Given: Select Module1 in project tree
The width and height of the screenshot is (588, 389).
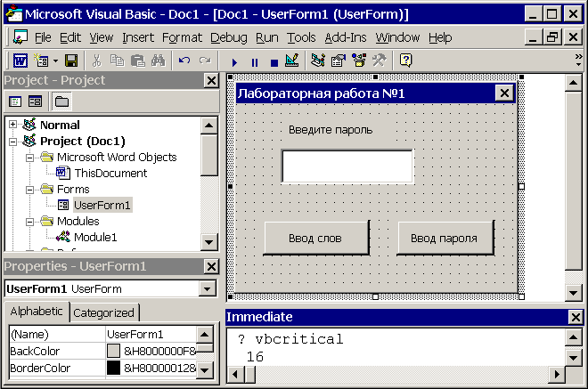Looking at the screenshot, I should click(x=95, y=237).
